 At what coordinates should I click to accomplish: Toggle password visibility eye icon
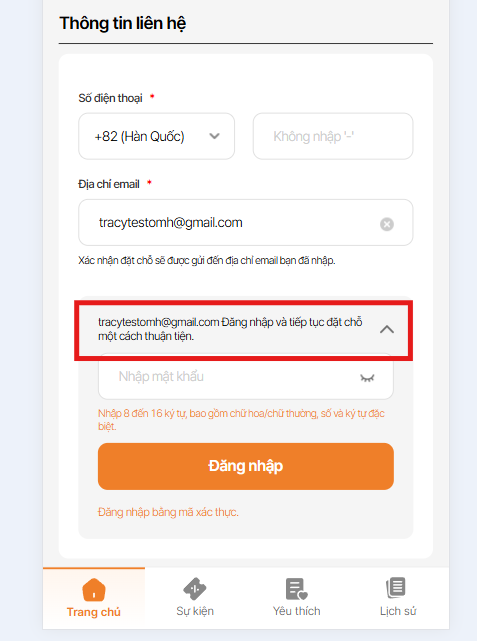[x=367, y=378]
